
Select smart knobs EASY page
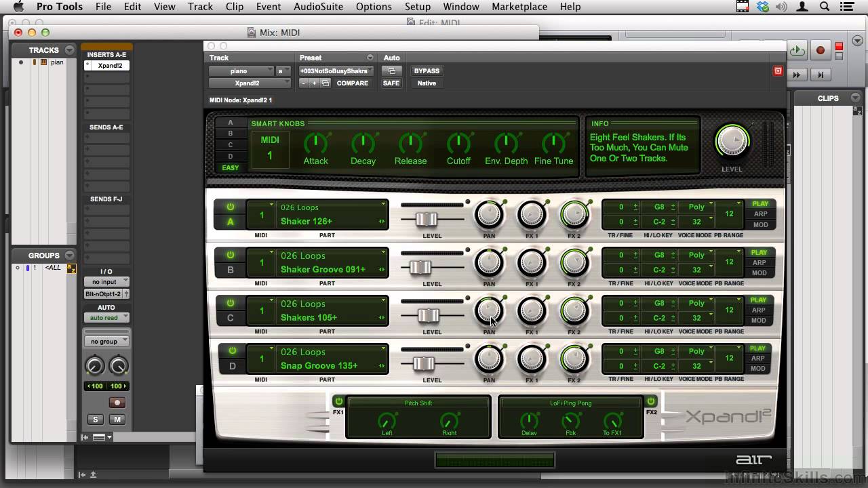231,168
